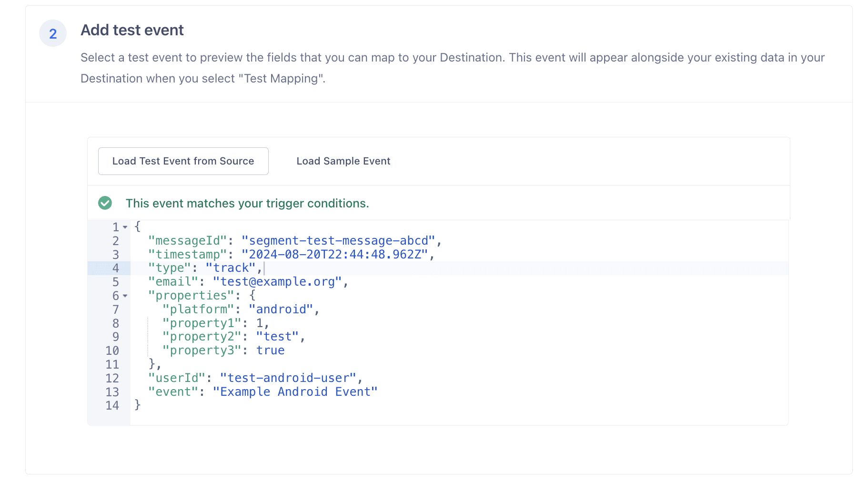Click the Load Test Event from Source button
The width and height of the screenshot is (868, 494).
coord(183,161)
